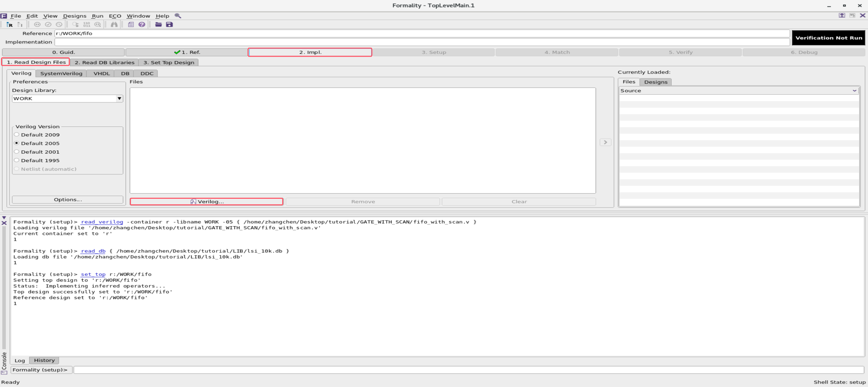Expand the Source dropdown in Currently Loaded
Screen dimensions: 868x387
point(854,91)
